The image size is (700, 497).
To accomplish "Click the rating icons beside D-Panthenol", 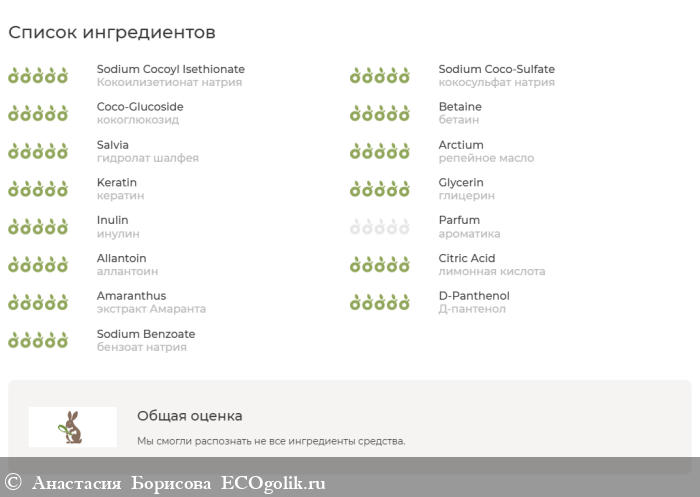I will click(380, 302).
